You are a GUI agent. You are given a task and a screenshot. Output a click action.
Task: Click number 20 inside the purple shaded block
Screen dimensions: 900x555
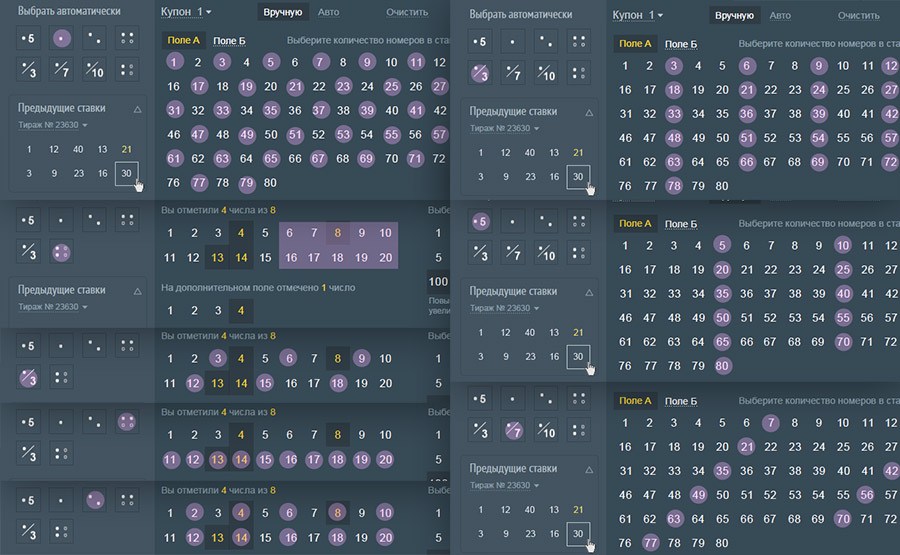[387, 257]
